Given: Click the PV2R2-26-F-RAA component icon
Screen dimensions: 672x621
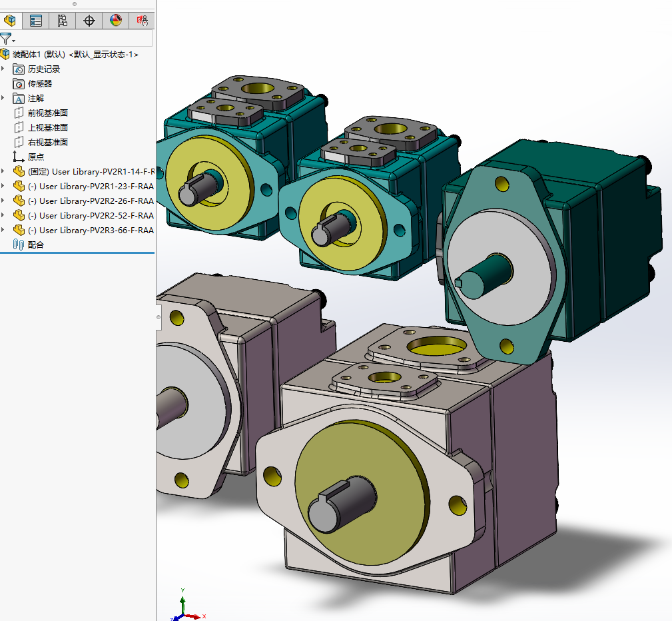Looking at the screenshot, I should click(x=19, y=201).
